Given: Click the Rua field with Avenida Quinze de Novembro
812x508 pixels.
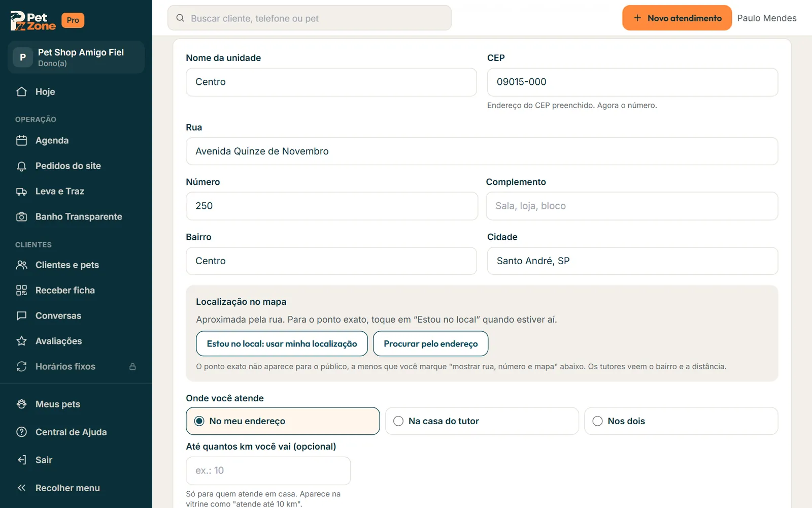Looking at the screenshot, I should (482, 151).
